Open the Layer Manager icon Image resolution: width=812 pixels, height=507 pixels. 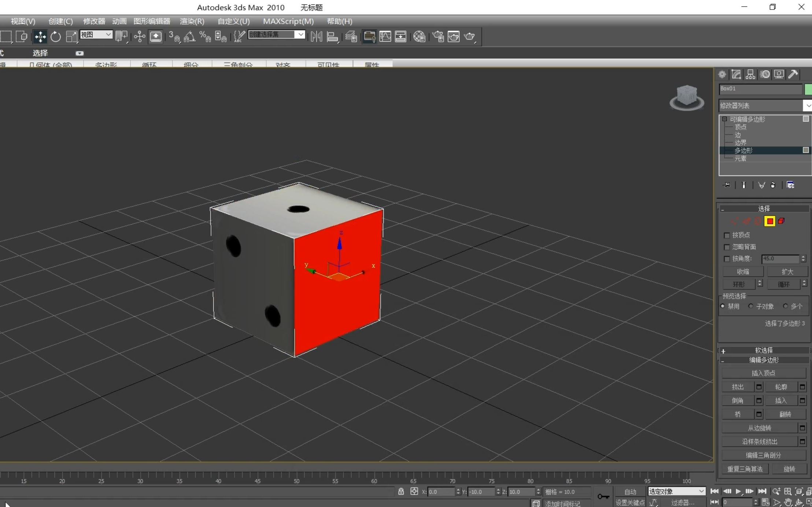[x=351, y=37]
